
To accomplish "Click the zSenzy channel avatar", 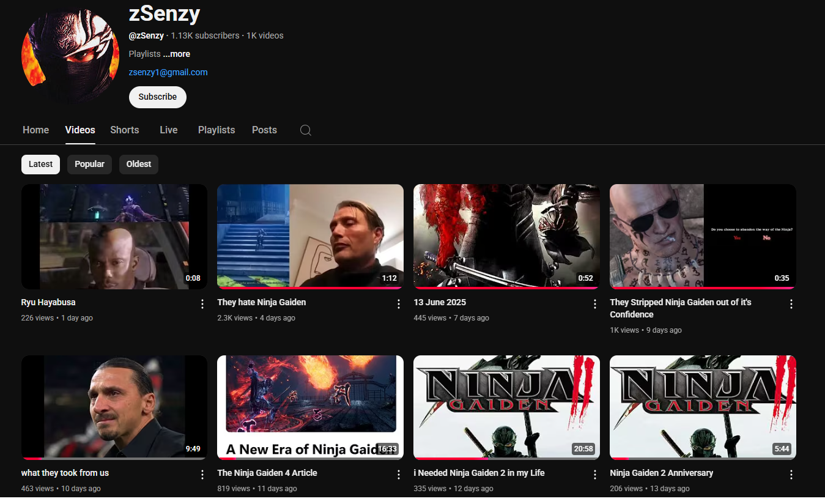I will coord(70,54).
